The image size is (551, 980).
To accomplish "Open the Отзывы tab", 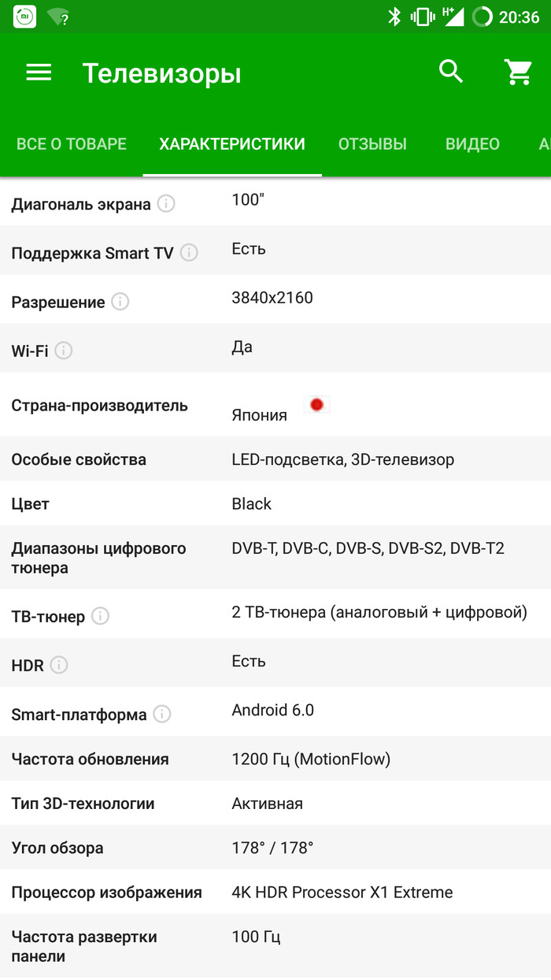I will (x=372, y=144).
